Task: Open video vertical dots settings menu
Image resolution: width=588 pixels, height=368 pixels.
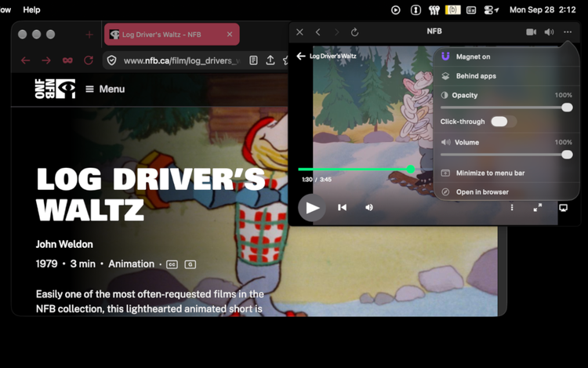Action: (512, 207)
